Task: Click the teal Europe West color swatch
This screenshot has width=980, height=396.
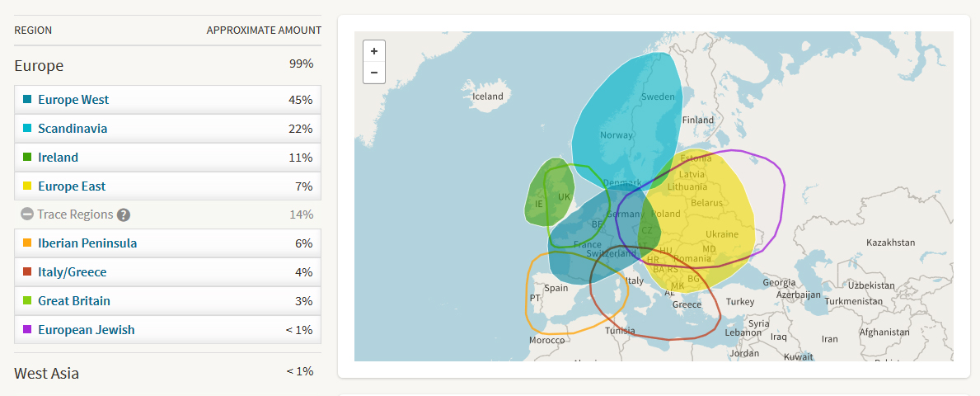Action: click(27, 100)
